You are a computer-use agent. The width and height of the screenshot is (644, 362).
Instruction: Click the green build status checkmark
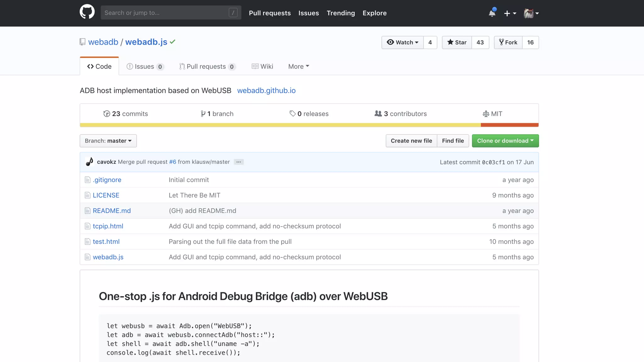click(173, 42)
